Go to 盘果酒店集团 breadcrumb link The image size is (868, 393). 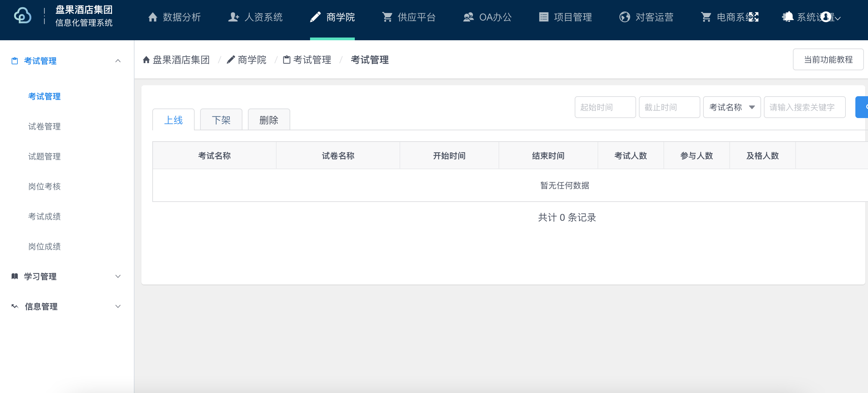tap(181, 60)
